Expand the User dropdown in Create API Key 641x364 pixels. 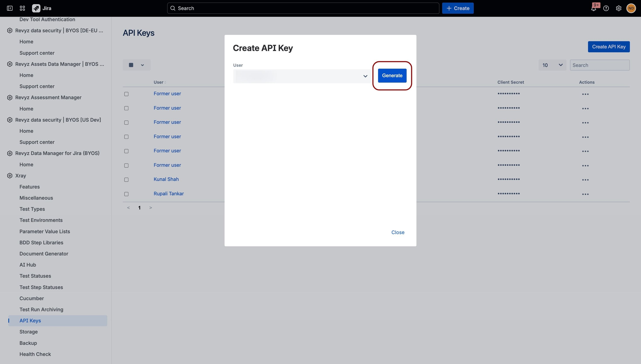point(302,76)
